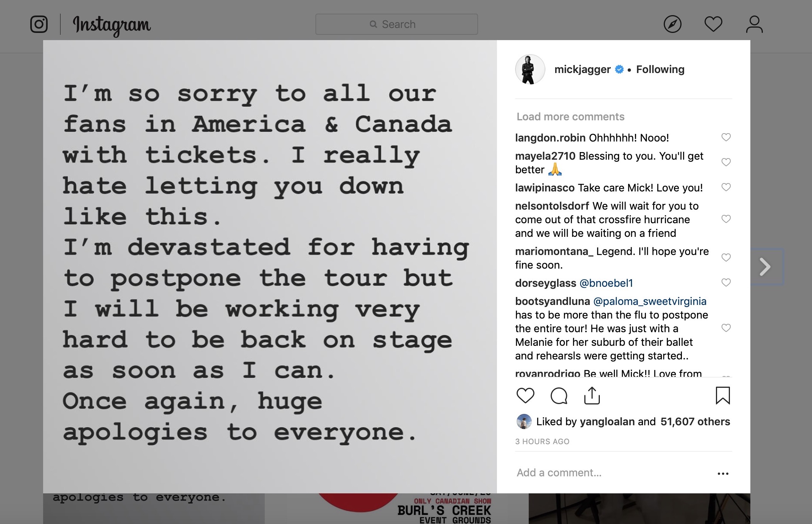The height and width of the screenshot is (524, 812).
Task: Open the activity heart icon in header
Action: coord(713,24)
